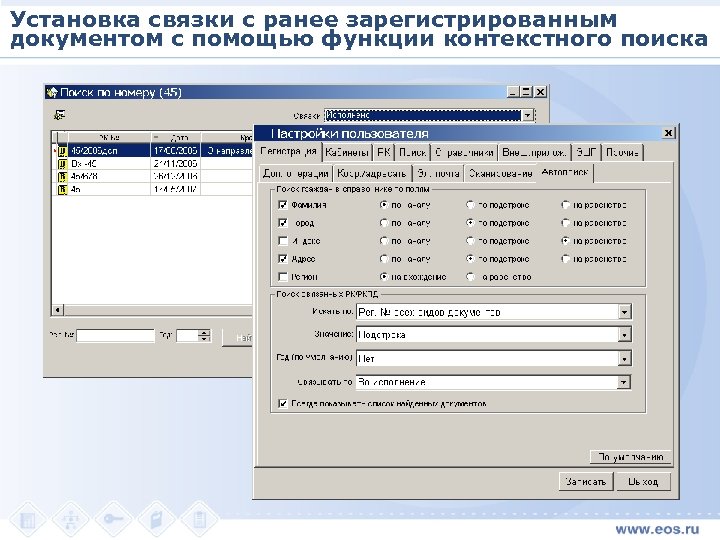Viewport: 720px width, 540px height.
Task: Sort by the Дата column header
Action: click(x=176, y=137)
